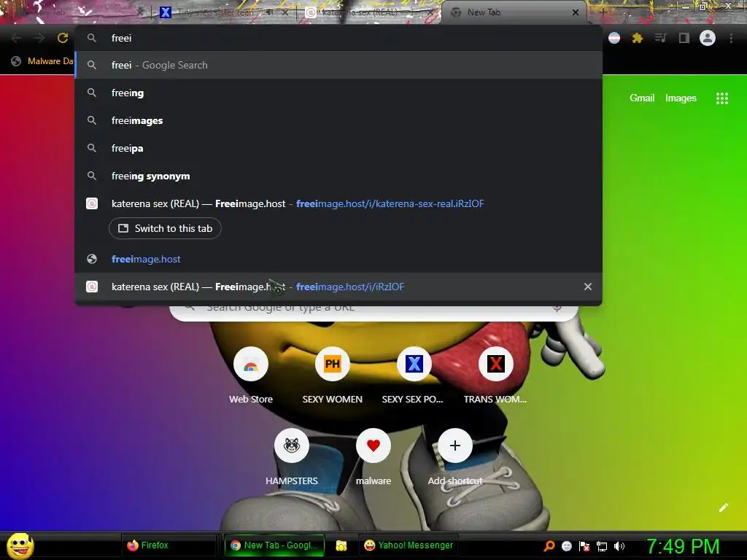747x560 pixels.
Task: Click the round face tray icon
Action: pyautogui.click(x=566, y=546)
